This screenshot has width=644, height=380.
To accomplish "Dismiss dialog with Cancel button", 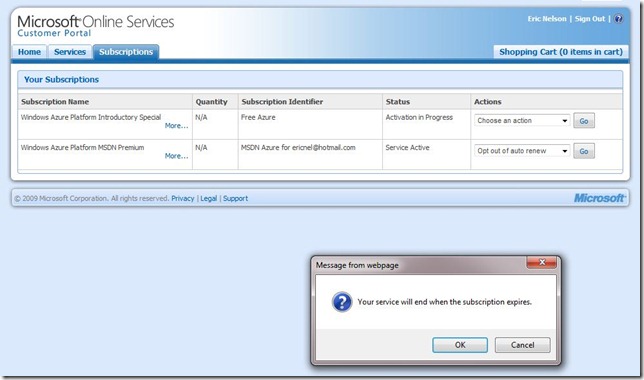I will (522, 345).
